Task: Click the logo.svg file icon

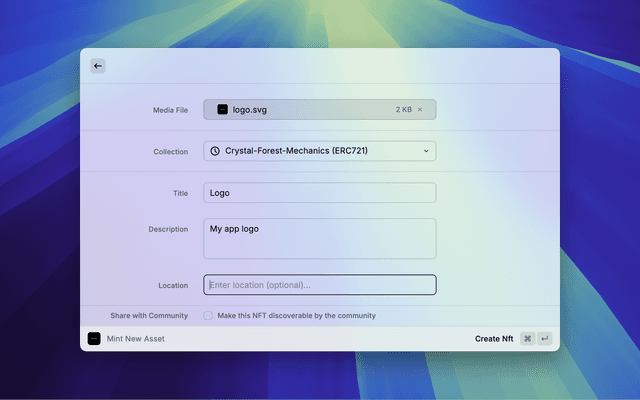Action: (222, 110)
